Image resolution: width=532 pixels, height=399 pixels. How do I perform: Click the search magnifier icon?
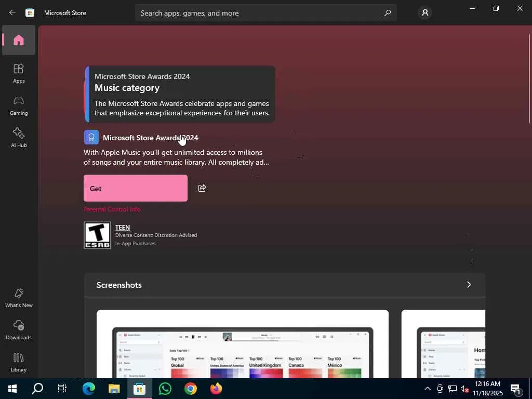(x=387, y=13)
